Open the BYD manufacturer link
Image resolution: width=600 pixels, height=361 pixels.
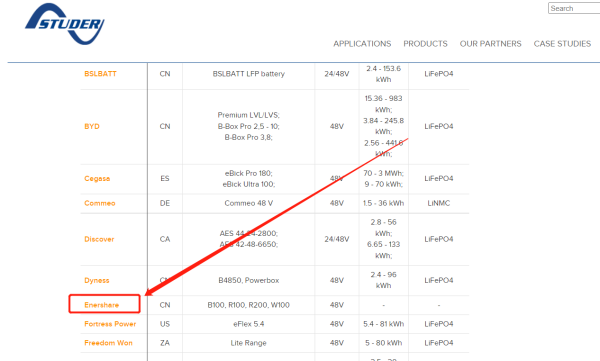click(92, 126)
